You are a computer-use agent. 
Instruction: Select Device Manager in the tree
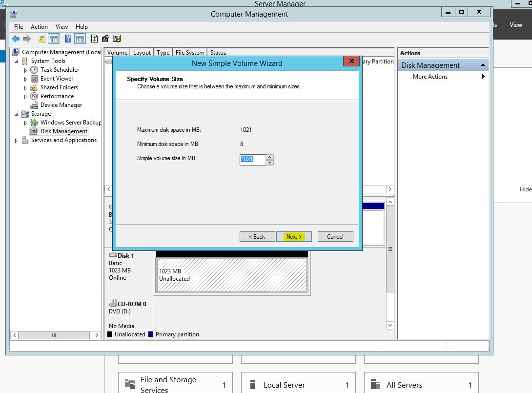tap(61, 105)
